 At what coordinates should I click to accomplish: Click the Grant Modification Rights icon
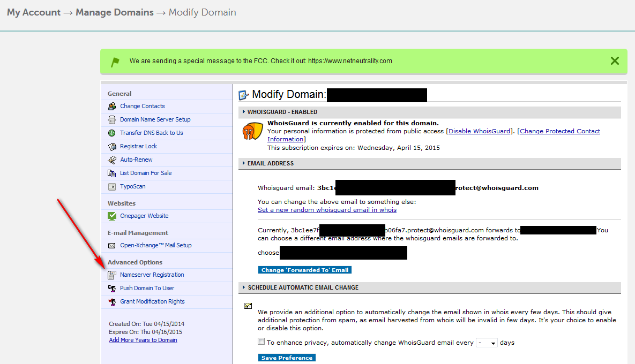tap(112, 302)
